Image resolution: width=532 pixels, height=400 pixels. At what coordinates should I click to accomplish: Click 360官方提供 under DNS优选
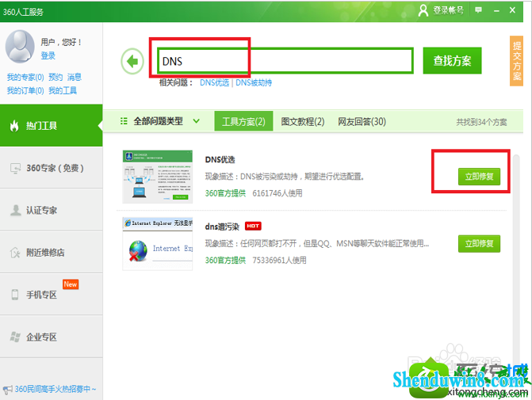coord(225,193)
